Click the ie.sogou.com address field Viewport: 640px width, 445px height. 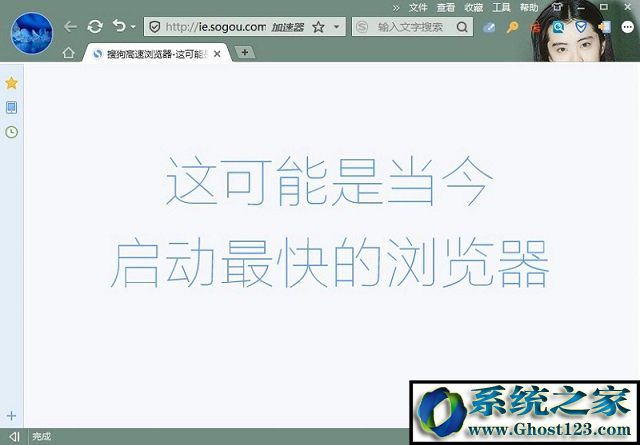click(216, 27)
